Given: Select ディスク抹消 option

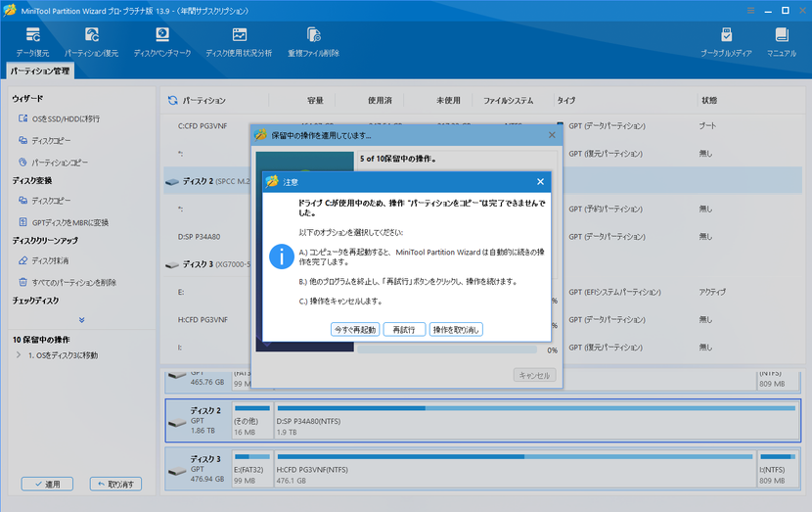Looking at the screenshot, I should (43, 260).
